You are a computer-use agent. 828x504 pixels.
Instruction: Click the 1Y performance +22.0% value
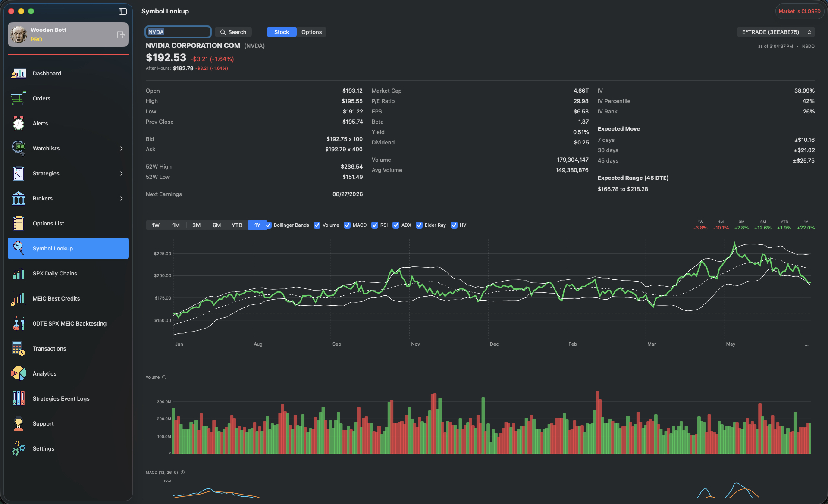tap(806, 228)
